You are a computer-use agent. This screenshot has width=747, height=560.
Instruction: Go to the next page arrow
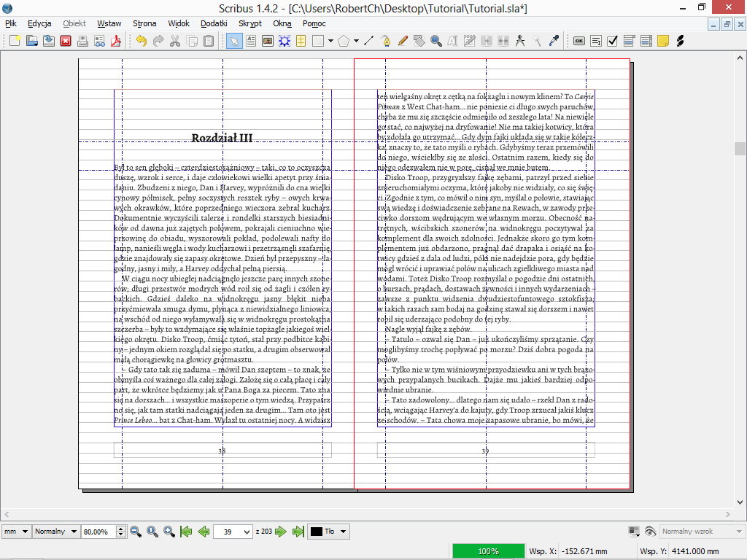tap(281, 532)
